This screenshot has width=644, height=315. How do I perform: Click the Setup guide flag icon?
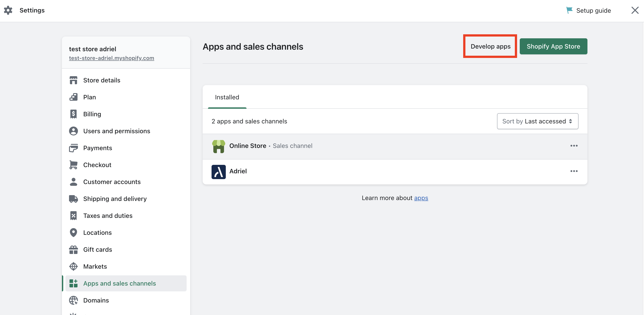pos(569,10)
